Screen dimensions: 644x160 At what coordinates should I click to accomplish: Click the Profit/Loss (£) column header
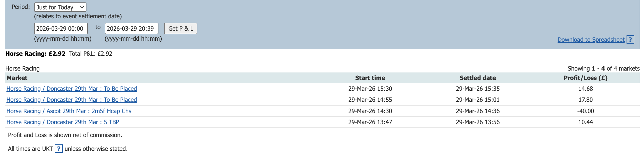pyautogui.click(x=585, y=78)
